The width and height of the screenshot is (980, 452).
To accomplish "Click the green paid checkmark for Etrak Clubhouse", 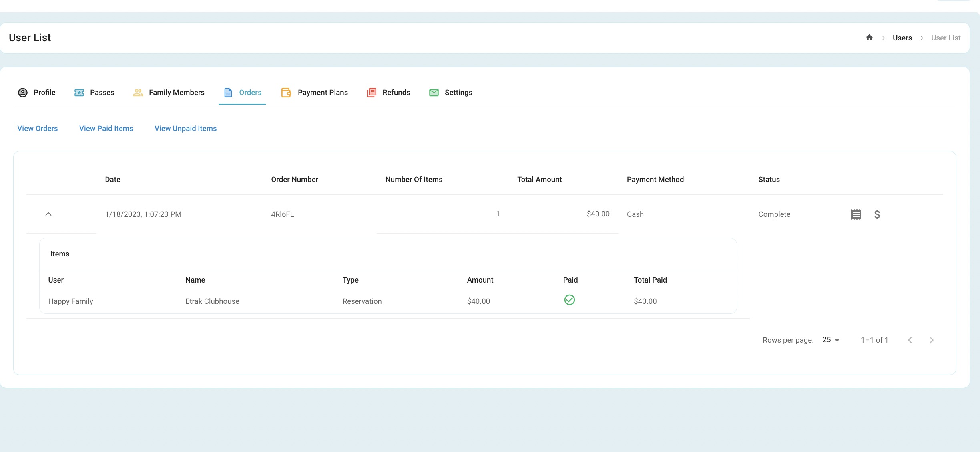I will pos(570,300).
